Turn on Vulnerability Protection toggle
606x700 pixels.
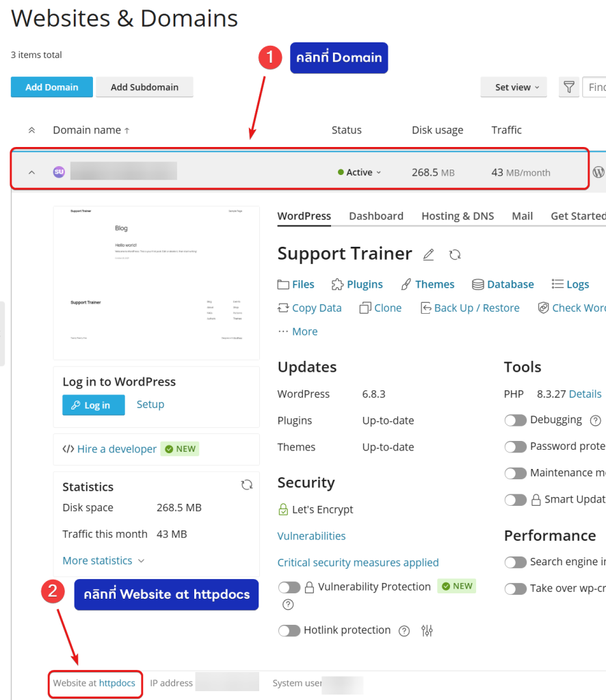(x=289, y=587)
